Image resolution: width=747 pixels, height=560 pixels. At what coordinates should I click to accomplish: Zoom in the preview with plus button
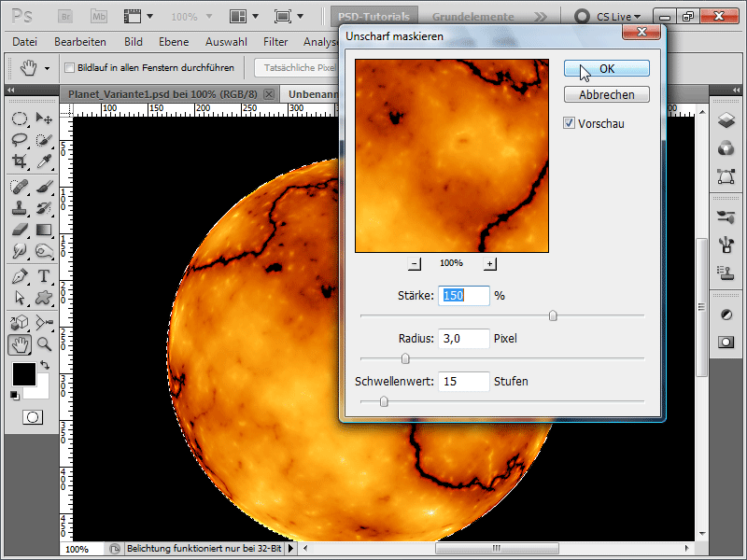click(489, 263)
